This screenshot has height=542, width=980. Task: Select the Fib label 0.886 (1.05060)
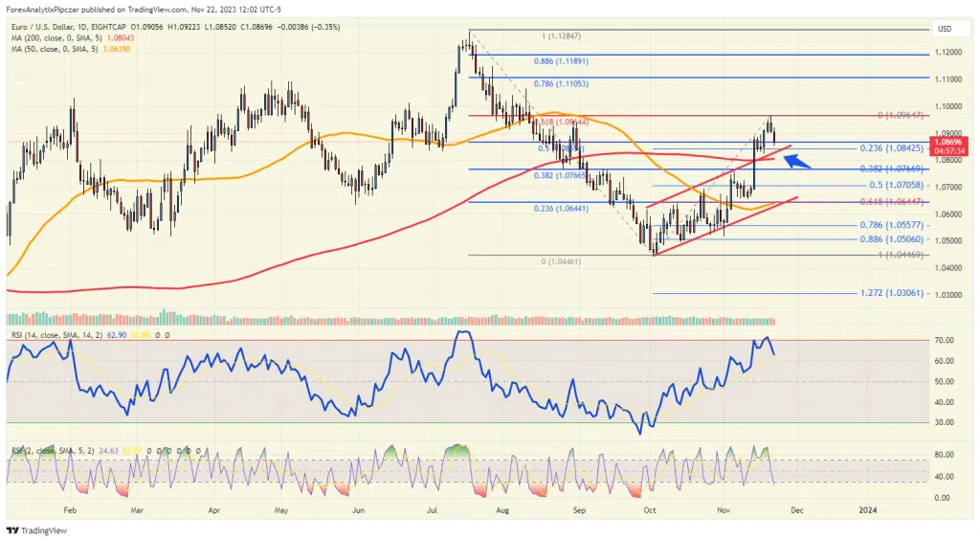[891, 239]
